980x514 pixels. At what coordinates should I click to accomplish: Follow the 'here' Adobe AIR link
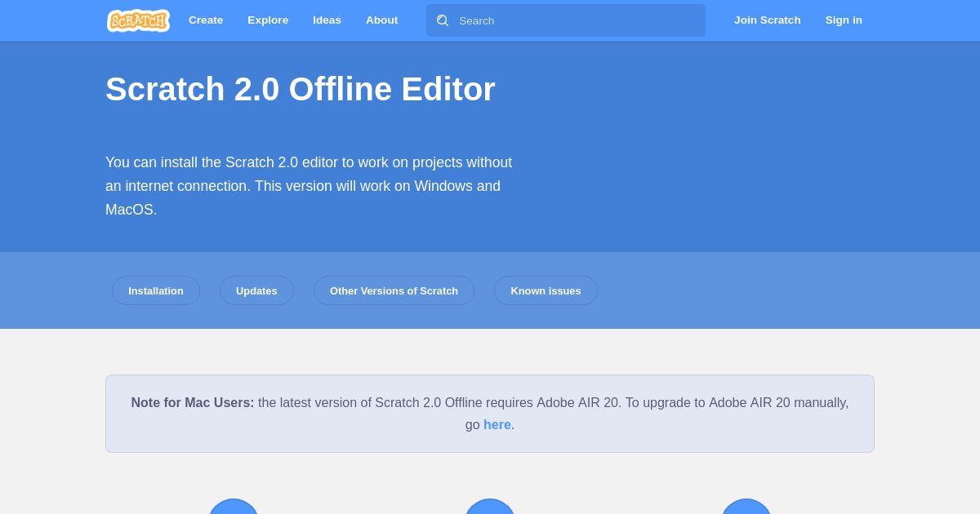pos(497,425)
